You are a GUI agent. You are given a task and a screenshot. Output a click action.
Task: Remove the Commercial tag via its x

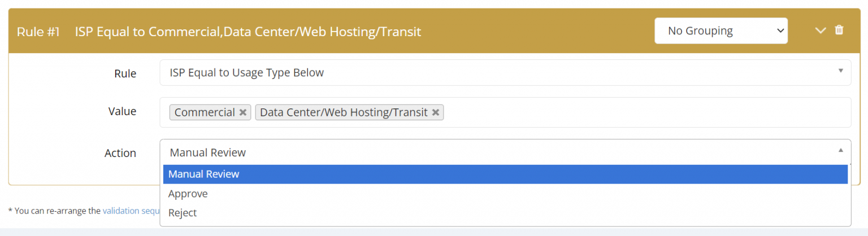pyautogui.click(x=243, y=112)
